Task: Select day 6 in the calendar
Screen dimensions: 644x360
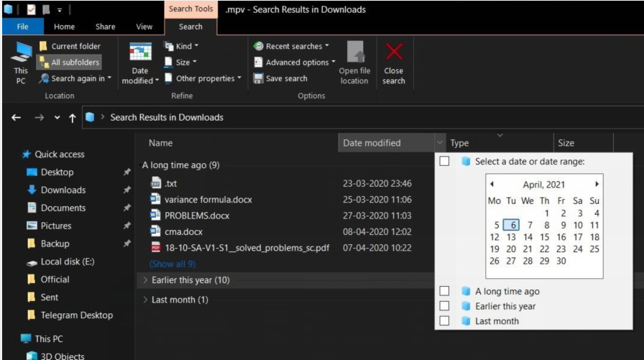Action: click(x=511, y=225)
